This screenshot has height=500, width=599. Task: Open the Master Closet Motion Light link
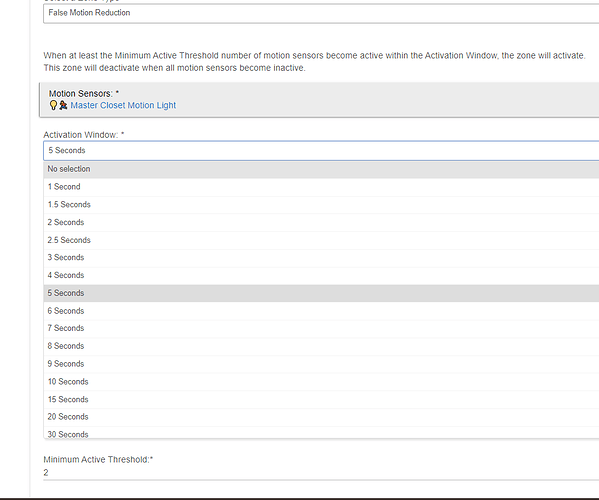[123, 105]
